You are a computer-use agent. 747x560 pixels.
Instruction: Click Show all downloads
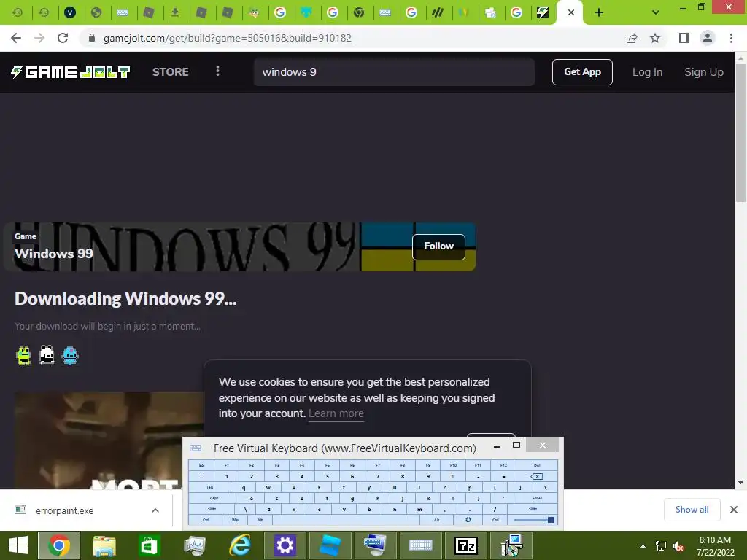tap(692, 510)
